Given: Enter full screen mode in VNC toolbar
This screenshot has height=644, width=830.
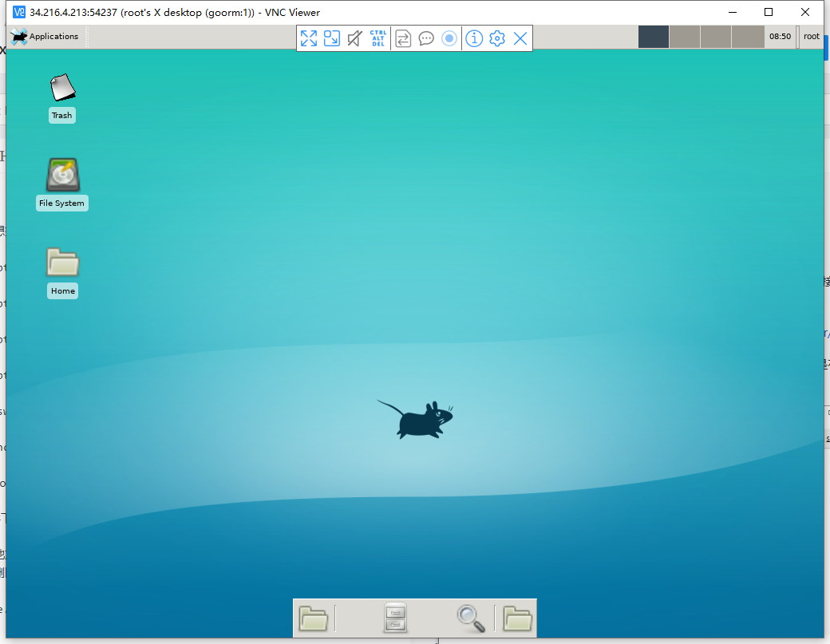Looking at the screenshot, I should point(309,38).
